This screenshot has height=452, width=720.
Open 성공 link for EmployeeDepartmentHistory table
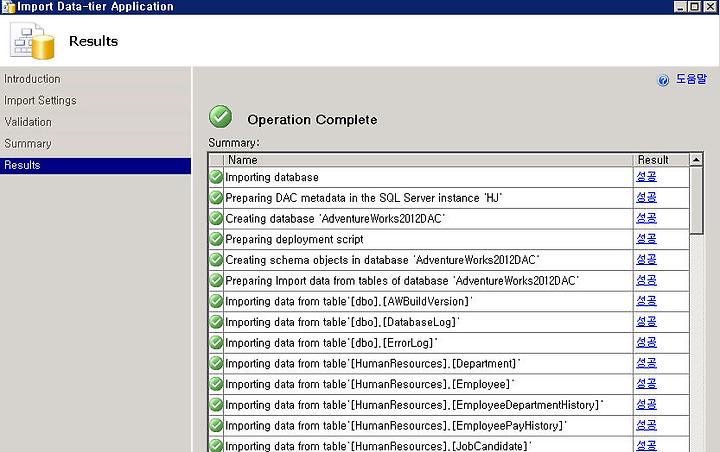(x=646, y=404)
